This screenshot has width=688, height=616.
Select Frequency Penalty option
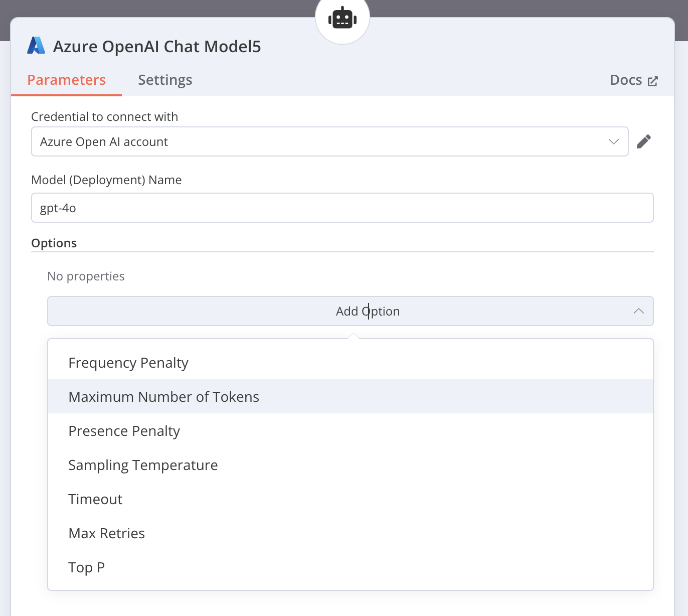pos(128,363)
